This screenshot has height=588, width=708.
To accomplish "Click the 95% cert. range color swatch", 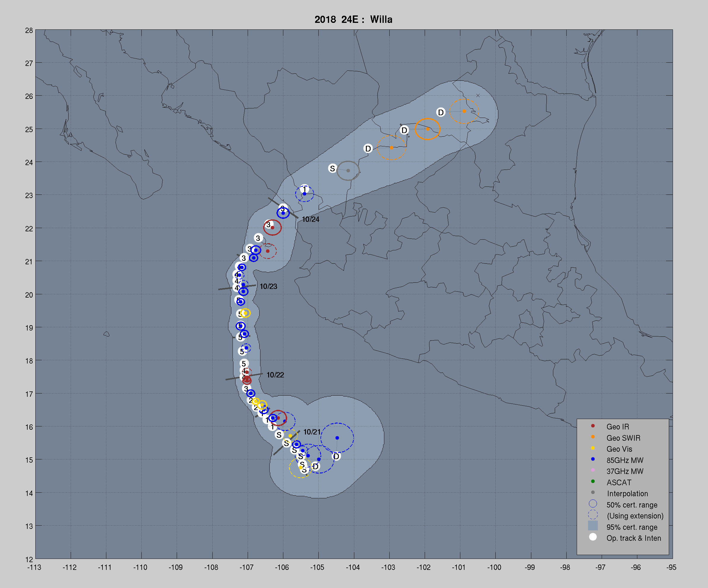I will pos(593,526).
